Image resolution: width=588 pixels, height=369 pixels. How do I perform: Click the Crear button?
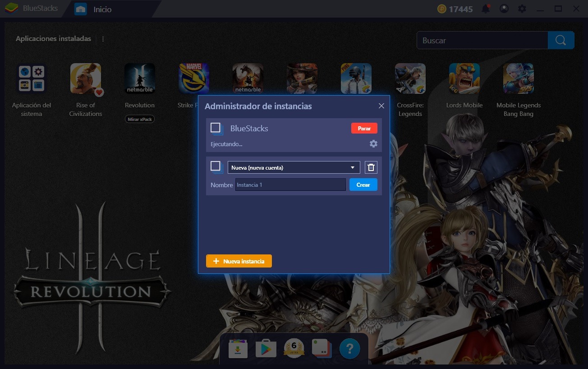click(x=363, y=184)
